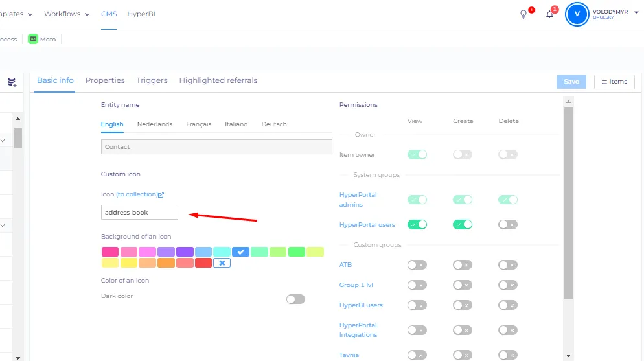
Task: Open the Triggers tab
Action: pos(152,80)
